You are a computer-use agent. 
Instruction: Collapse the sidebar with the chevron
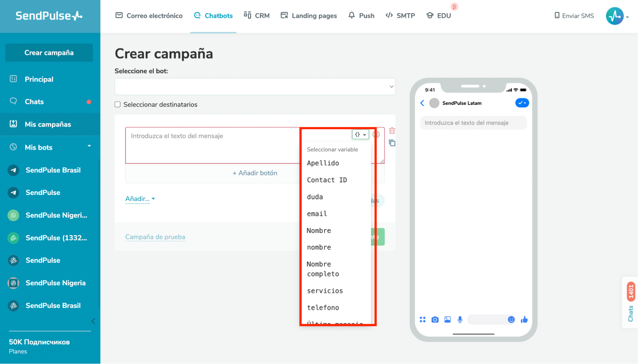(x=93, y=321)
